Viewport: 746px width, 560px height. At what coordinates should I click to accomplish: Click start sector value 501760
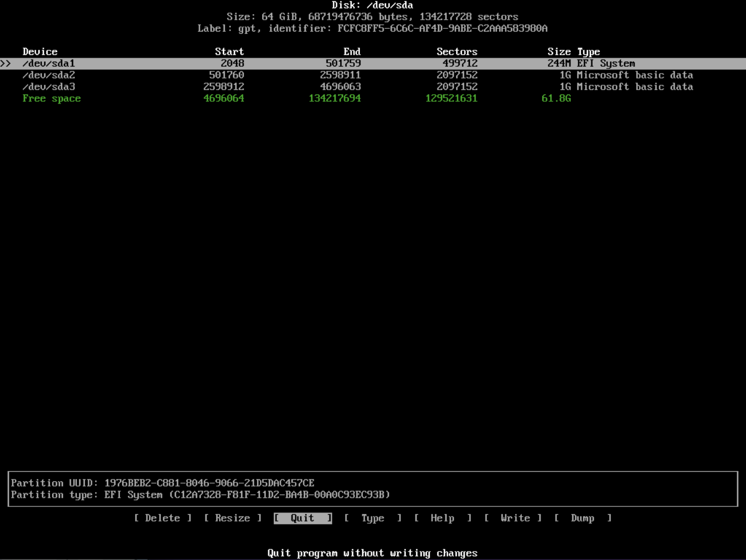[226, 75]
